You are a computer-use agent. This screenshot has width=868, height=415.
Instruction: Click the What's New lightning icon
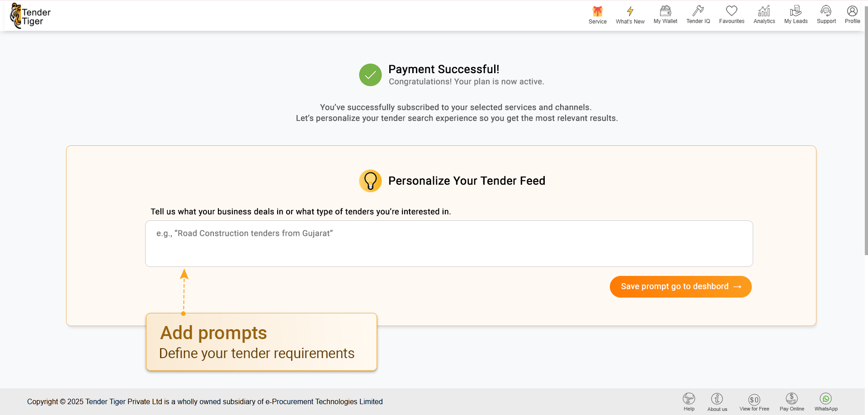coord(630,12)
